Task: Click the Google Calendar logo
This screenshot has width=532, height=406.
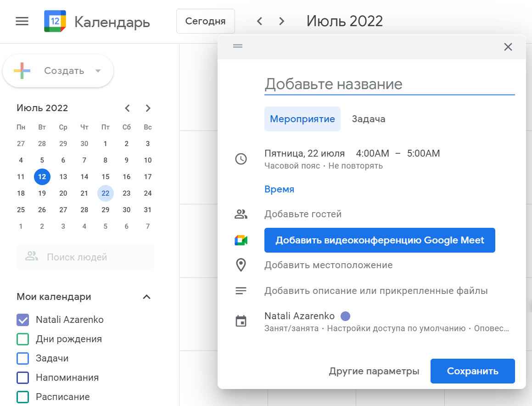Action: (x=55, y=21)
